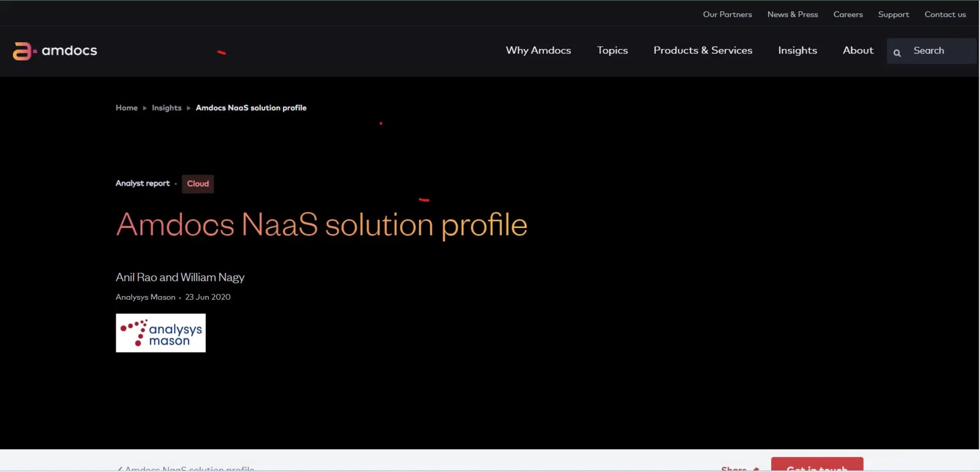
Task: Click the Amdocs logo
Action: [55, 51]
